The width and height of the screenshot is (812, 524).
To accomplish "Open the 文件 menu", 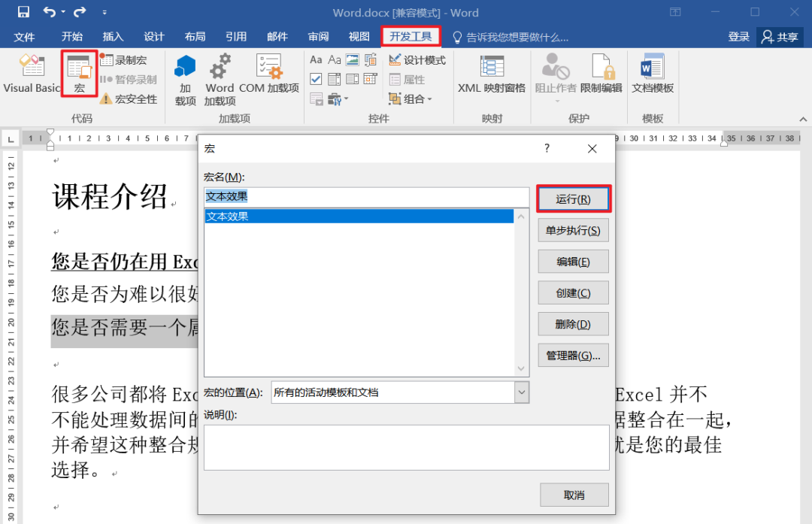I will click(x=24, y=37).
